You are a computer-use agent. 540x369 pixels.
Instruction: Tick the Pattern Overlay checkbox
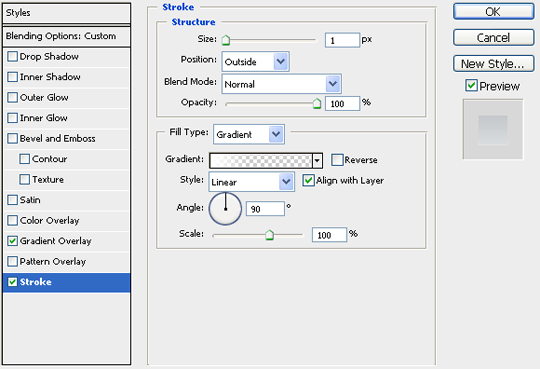12,262
